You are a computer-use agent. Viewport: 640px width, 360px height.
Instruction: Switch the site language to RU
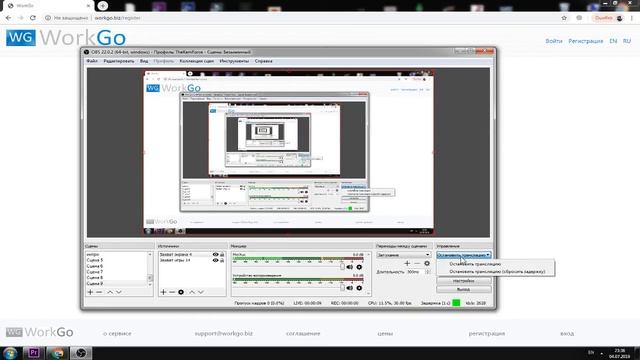pos(627,41)
